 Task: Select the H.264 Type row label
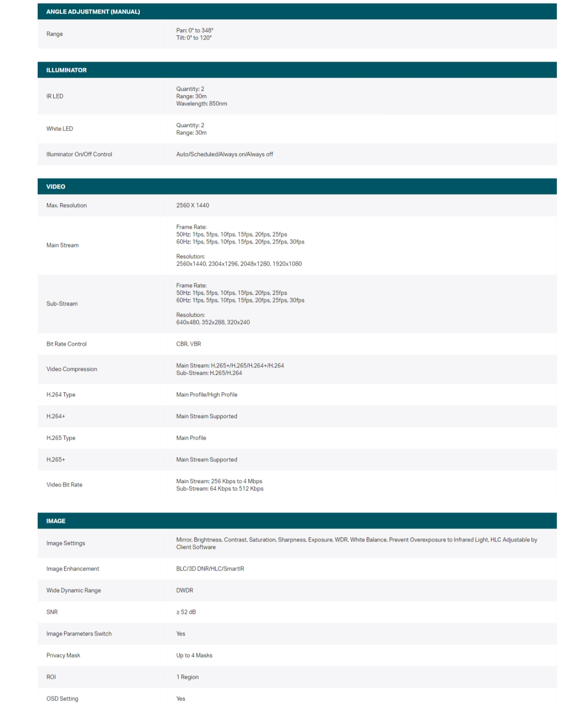pos(61,395)
